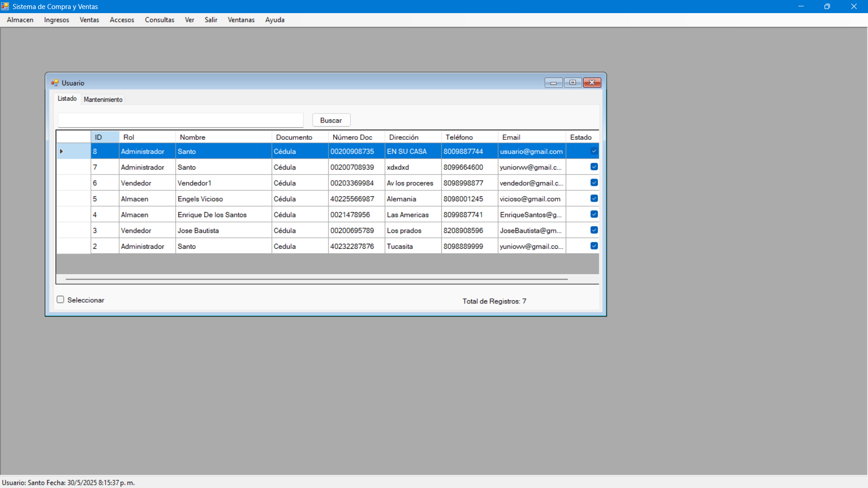The image size is (868, 488).
Task: Open the Ventas menu
Action: (x=89, y=20)
